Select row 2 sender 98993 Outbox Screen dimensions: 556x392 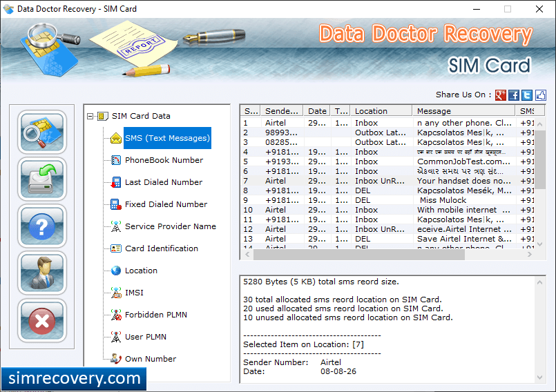point(387,133)
